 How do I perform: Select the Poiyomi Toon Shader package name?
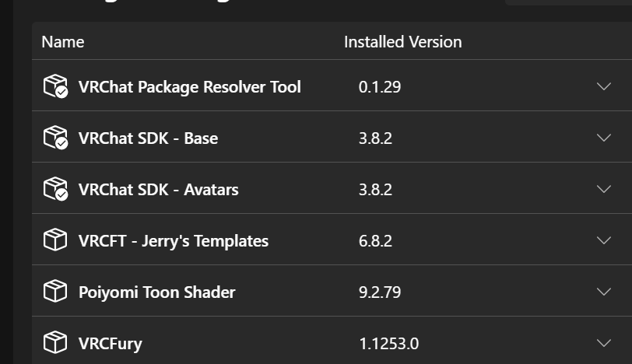tap(156, 292)
